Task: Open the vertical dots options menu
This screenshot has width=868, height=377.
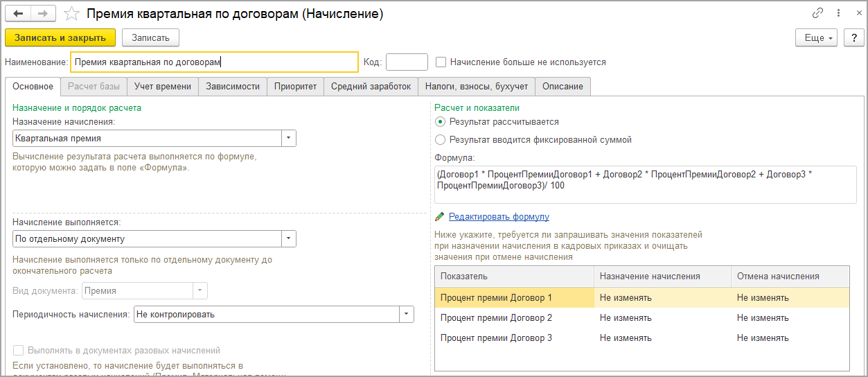Action: 839,13
